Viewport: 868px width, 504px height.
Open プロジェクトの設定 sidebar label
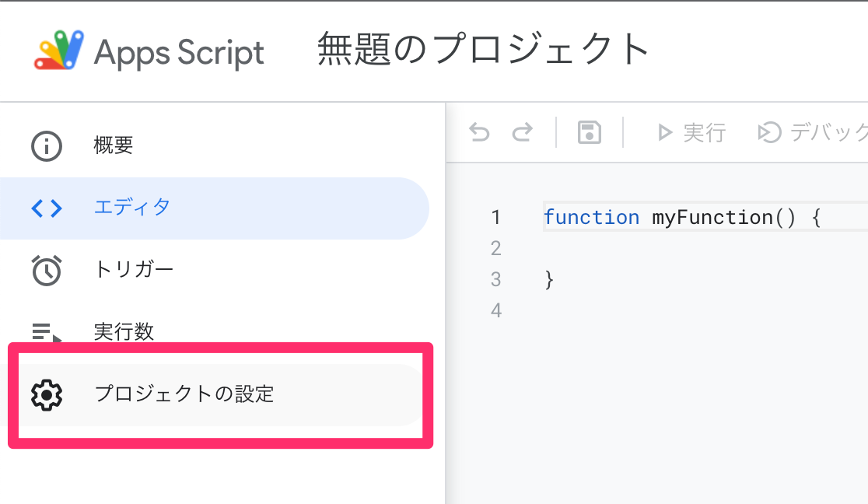tap(184, 394)
